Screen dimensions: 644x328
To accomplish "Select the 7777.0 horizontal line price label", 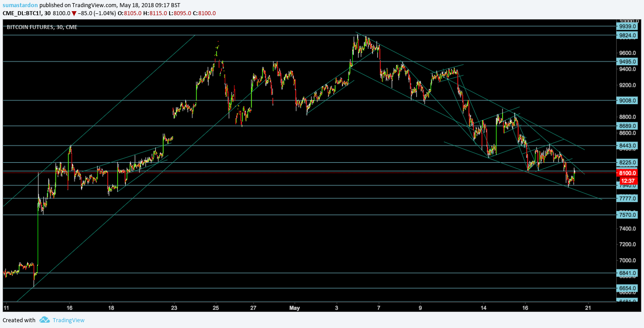I will (627, 198).
